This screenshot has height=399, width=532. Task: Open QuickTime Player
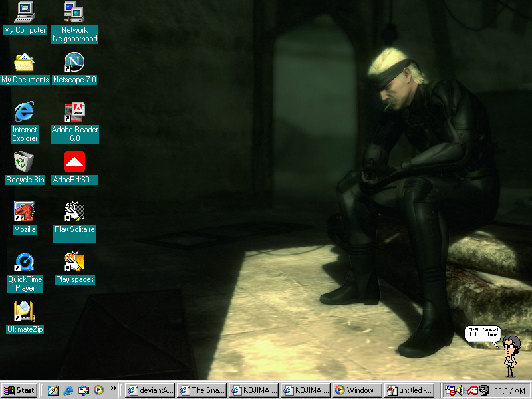(25, 261)
